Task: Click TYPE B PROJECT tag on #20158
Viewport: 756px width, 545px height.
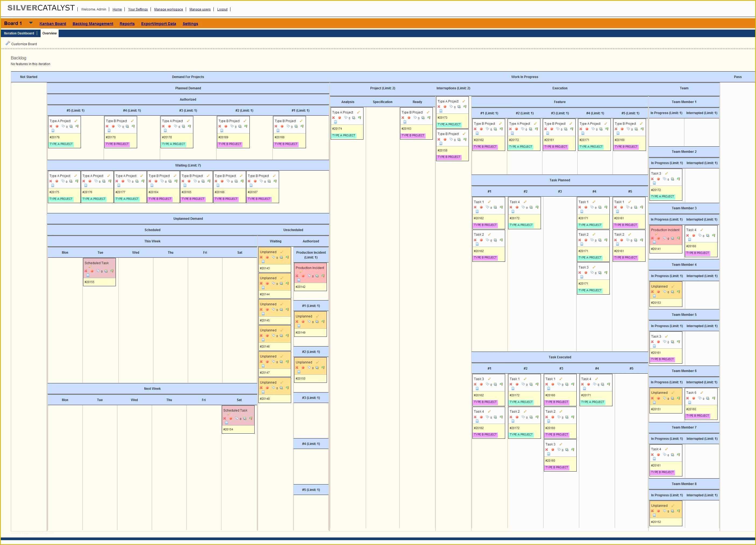Action: 449,157
